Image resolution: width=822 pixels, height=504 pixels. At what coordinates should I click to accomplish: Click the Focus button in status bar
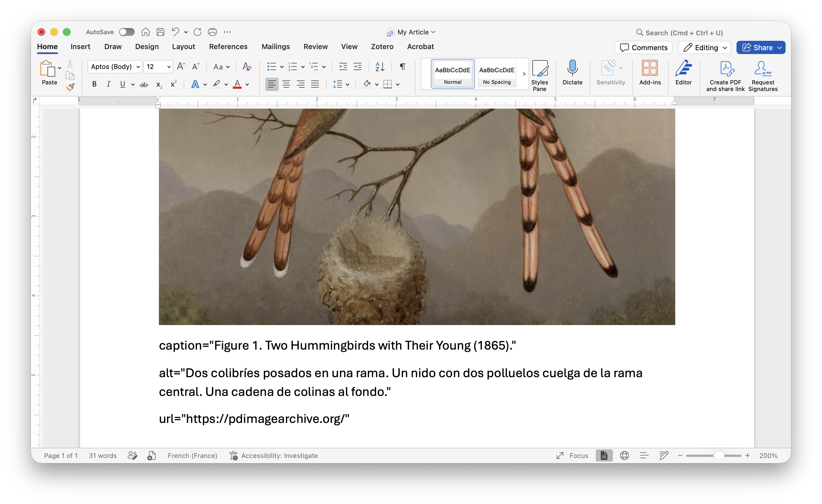[x=572, y=456]
